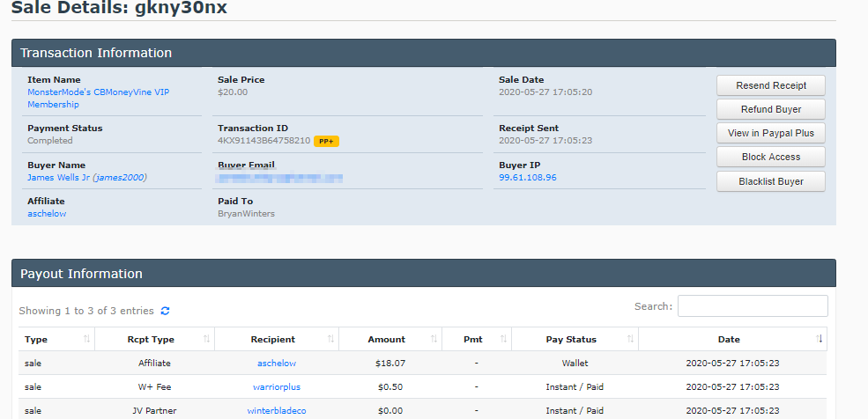The height and width of the screenshot is (419, 868).
Task: Sort by Date column arrows
Action: [820, 339]
